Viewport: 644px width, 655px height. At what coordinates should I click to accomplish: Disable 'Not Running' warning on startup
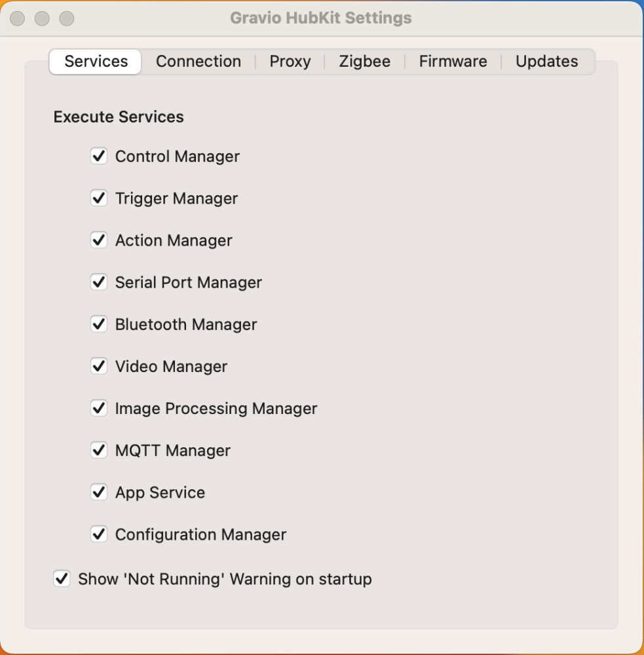[x=62, y=579]
